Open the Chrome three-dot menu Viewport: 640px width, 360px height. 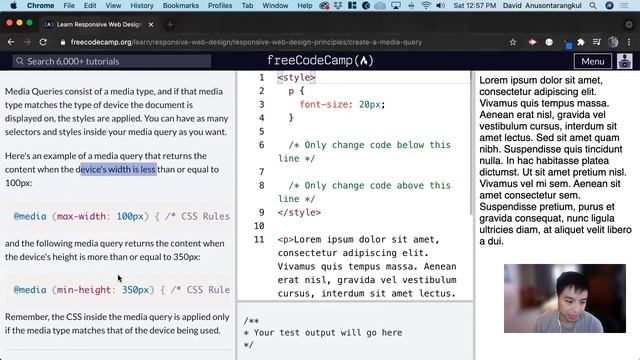[629, 42]
